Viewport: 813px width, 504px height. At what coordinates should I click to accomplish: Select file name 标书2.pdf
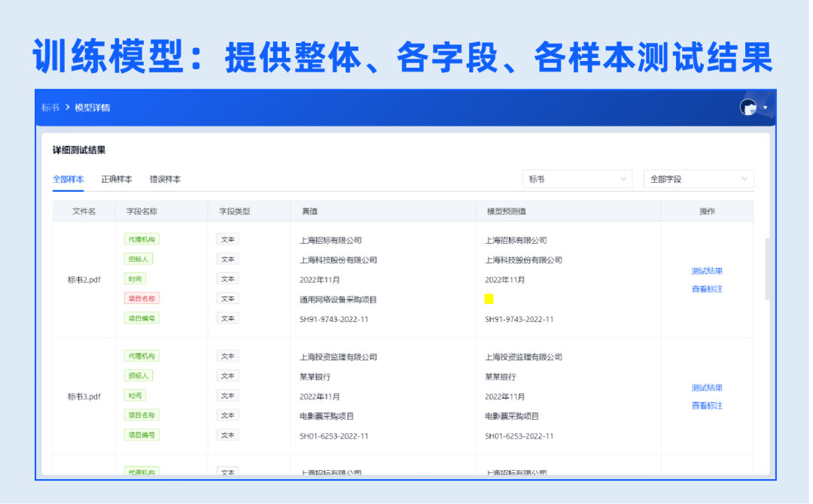(84, 281)
